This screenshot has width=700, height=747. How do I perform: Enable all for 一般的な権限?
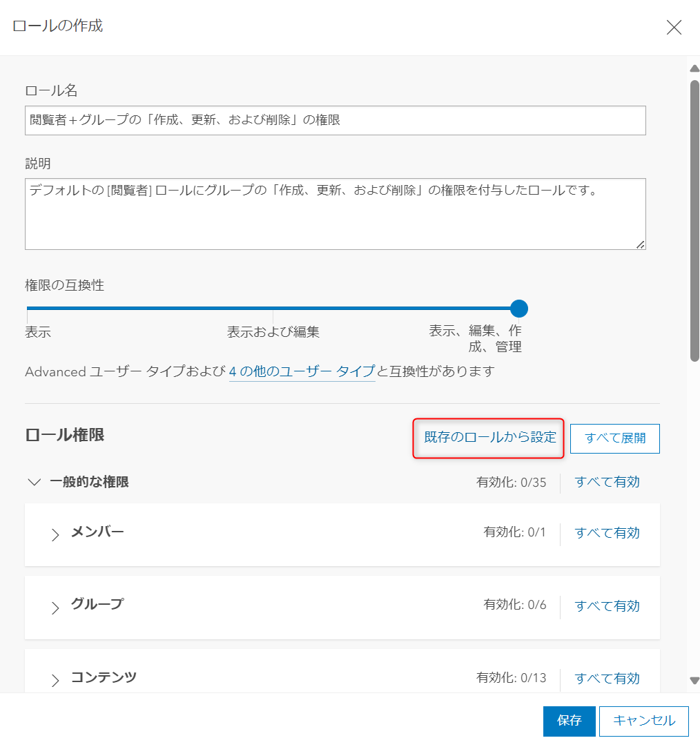point(607,482)
